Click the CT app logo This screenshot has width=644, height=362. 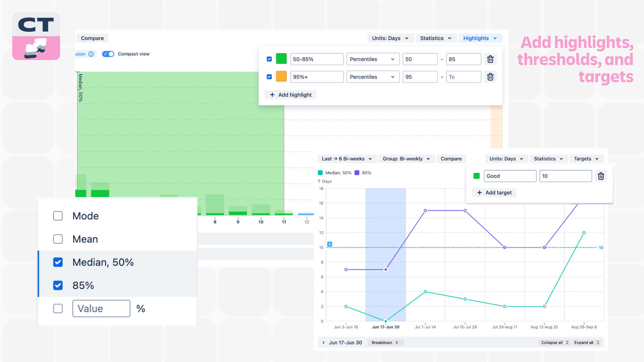tap(36, 36)
